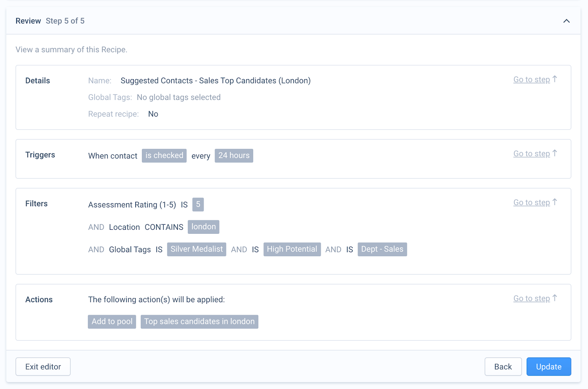Click the 'london' location filter chip
This screenshot has width=588, height=389.
(x=204, y=227)
